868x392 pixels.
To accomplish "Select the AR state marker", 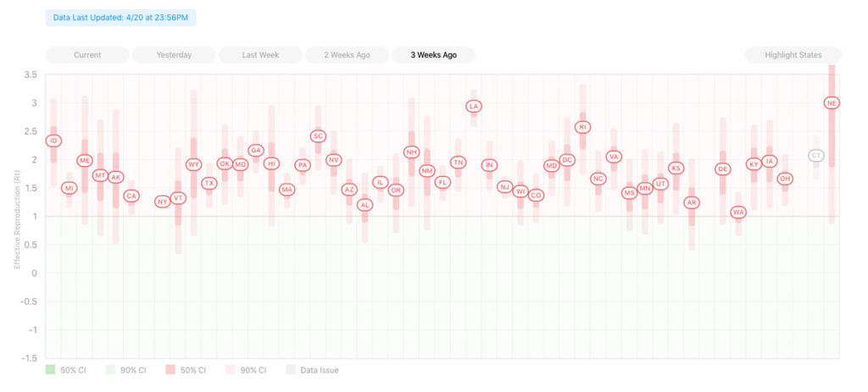I will [692, 203].
